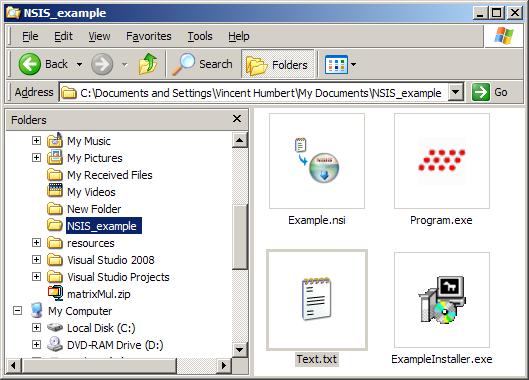Select the My Music folder icon
This screenshot has width=529, height=380.
[x=55, y=140]
